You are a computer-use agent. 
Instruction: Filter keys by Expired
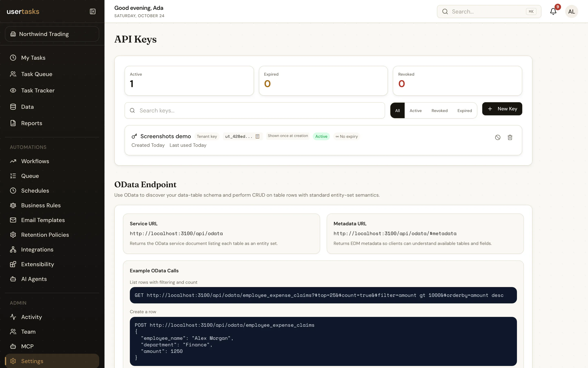click(x=464, y=110)
